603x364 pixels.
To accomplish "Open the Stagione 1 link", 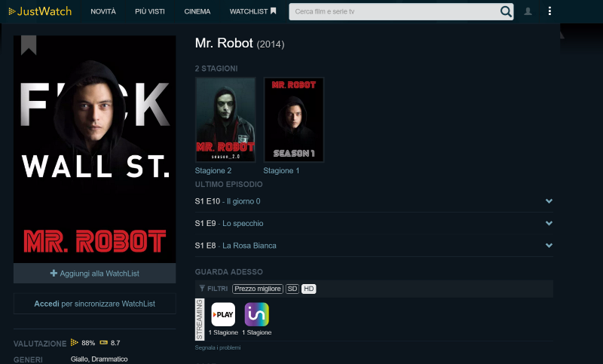I will (x=281, y=170).
